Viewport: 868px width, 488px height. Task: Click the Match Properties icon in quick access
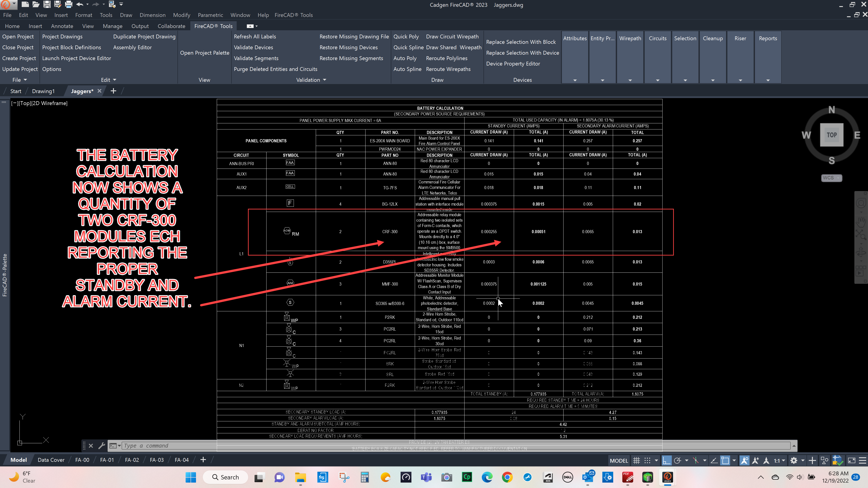(112, 4)
